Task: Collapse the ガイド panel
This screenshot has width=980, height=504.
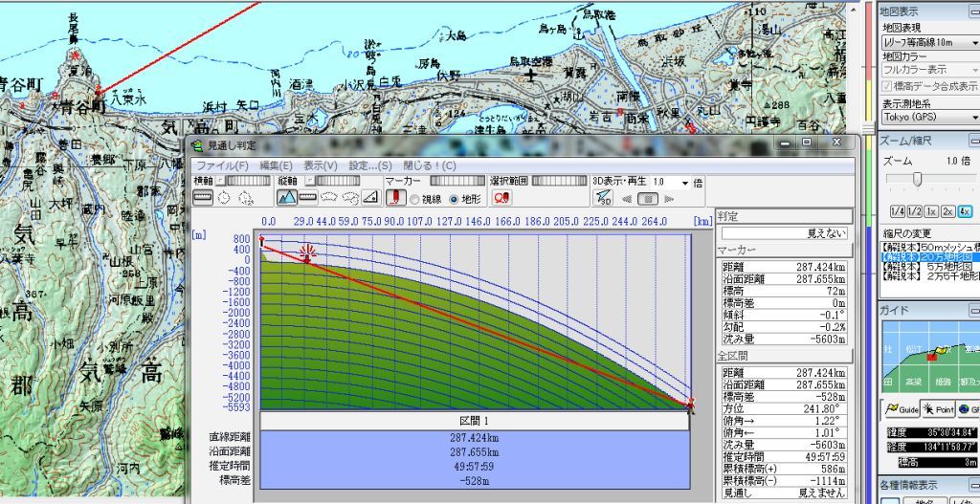Action: [973, 311]
